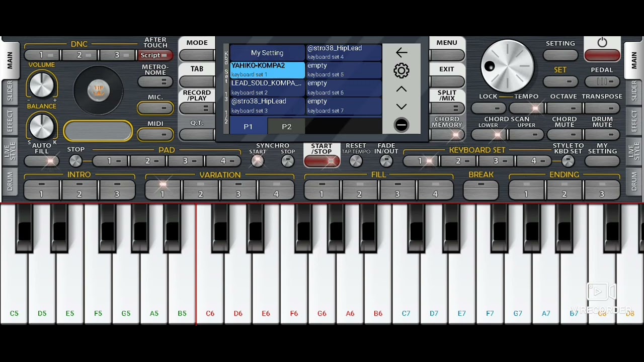644x362 pixels.
Task: Click the Record/Play button
Action: pos(197,108)
